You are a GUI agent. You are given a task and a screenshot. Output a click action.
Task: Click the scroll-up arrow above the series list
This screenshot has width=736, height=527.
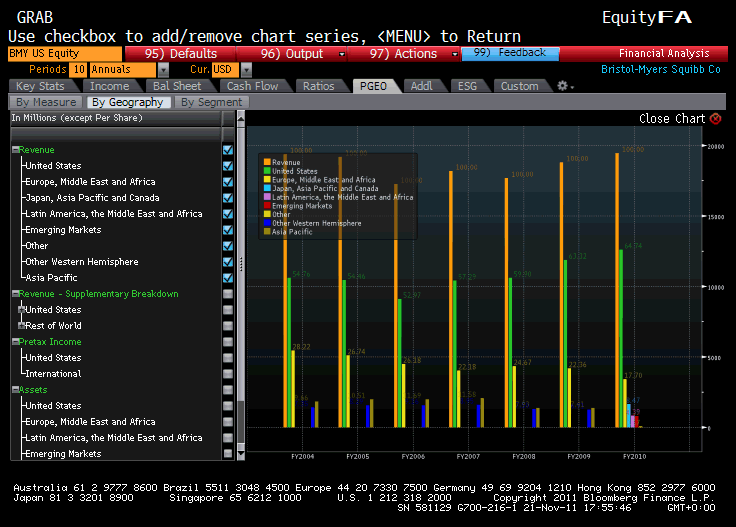point(240,117)
